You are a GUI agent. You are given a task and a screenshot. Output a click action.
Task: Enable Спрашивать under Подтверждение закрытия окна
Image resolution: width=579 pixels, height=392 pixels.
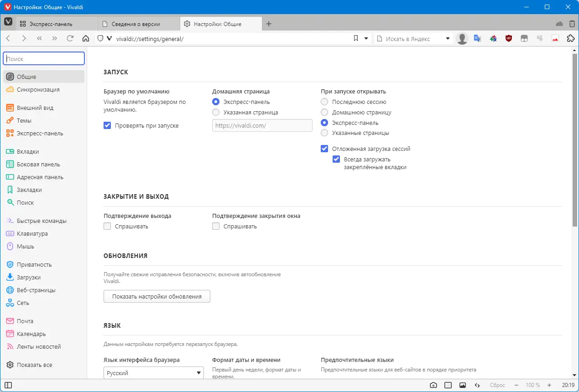pos(216,226)
